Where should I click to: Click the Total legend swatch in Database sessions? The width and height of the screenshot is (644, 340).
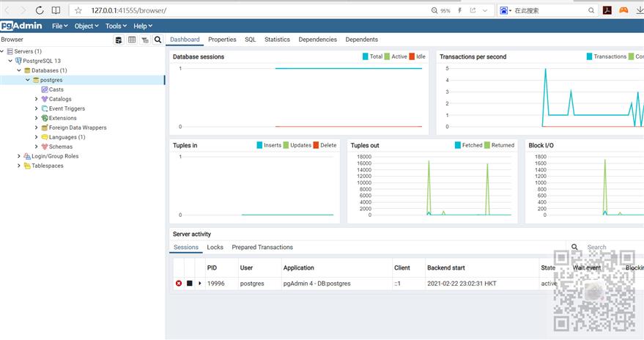point(365,56)
